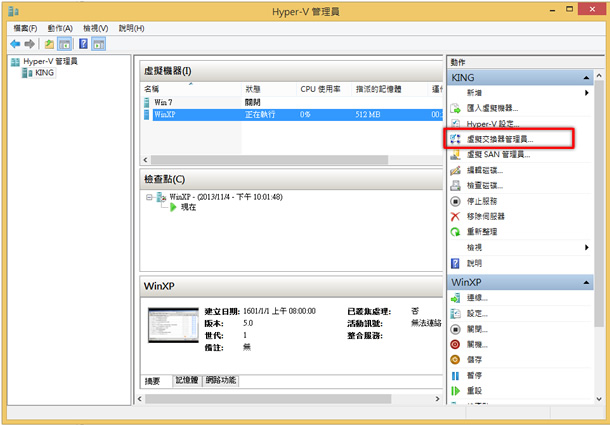610x425 pixels.
Task: Click 編輯磁碟 edit disk action
Action: click(485, 170)
